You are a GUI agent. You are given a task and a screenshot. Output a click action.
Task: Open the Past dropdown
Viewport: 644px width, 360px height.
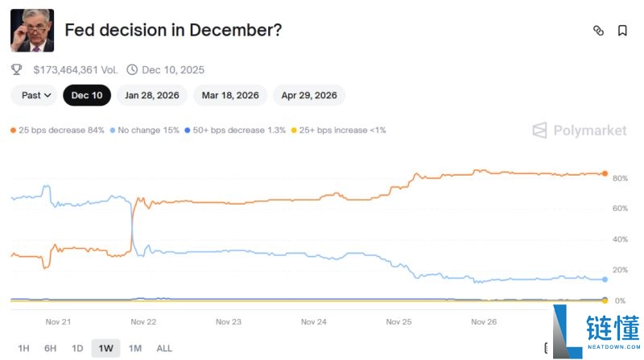pyautogui.click(x=35, y=95)
